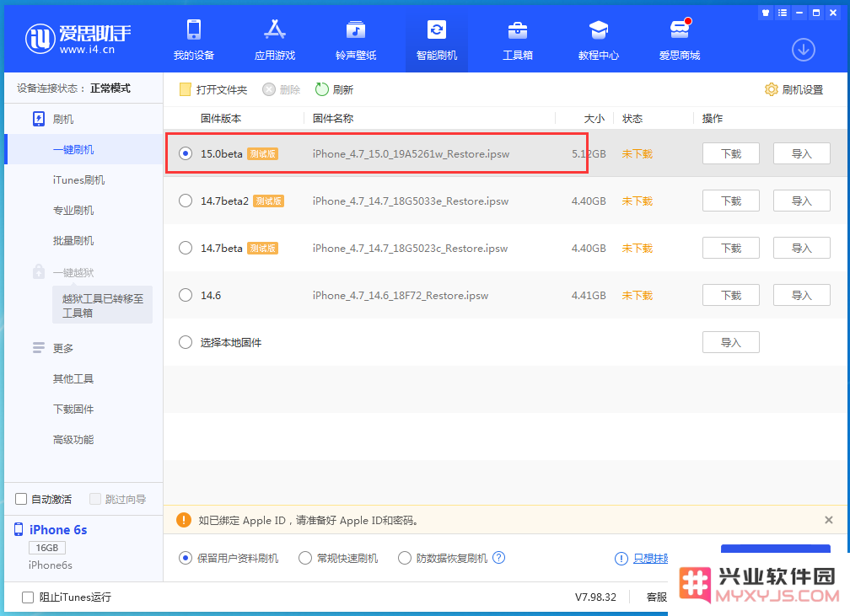Click the i4 爱思助手 logo

coord(78,39)
